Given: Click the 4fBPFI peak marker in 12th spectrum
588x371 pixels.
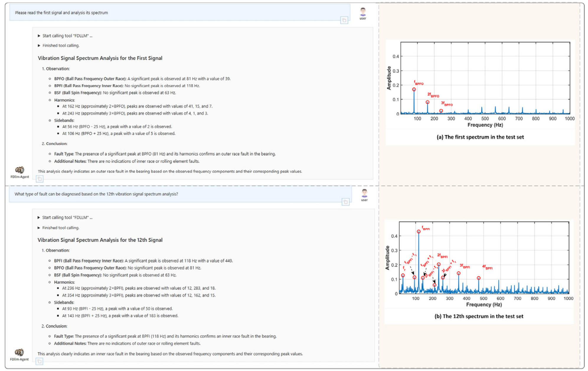Looking at the screenshot, I should tap(478, 278).
